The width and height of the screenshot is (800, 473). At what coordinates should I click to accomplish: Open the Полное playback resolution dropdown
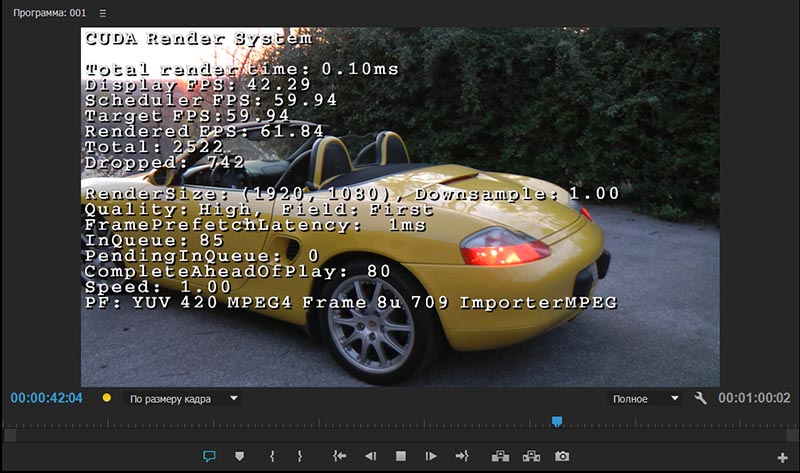[x=645, y=399]
